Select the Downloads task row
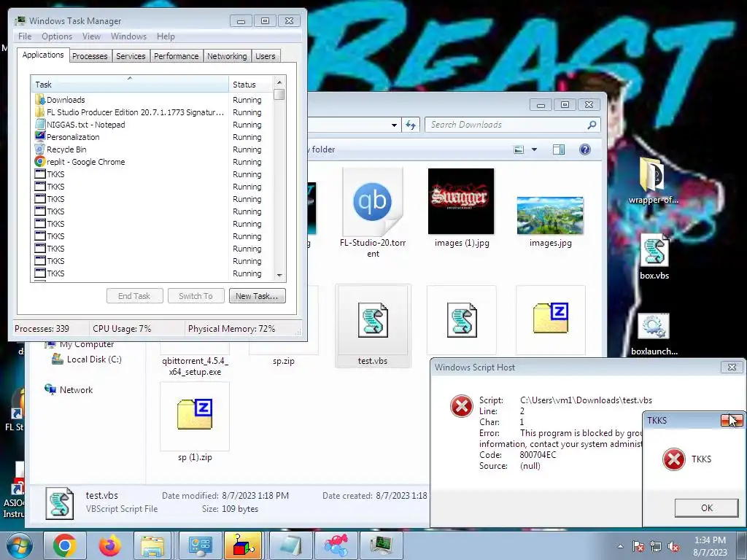Screen dimensions: 747x560 coord(152,100)
